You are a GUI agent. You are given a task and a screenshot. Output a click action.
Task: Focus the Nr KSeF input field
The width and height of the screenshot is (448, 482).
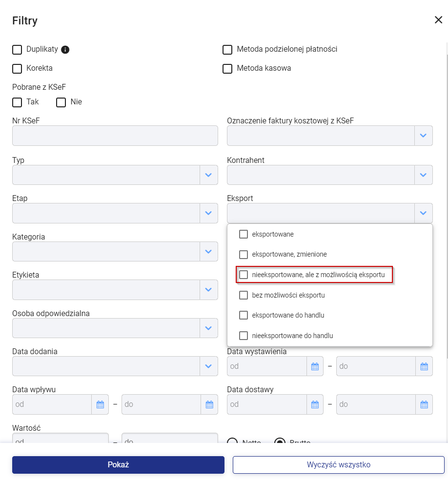pos(115,136)
